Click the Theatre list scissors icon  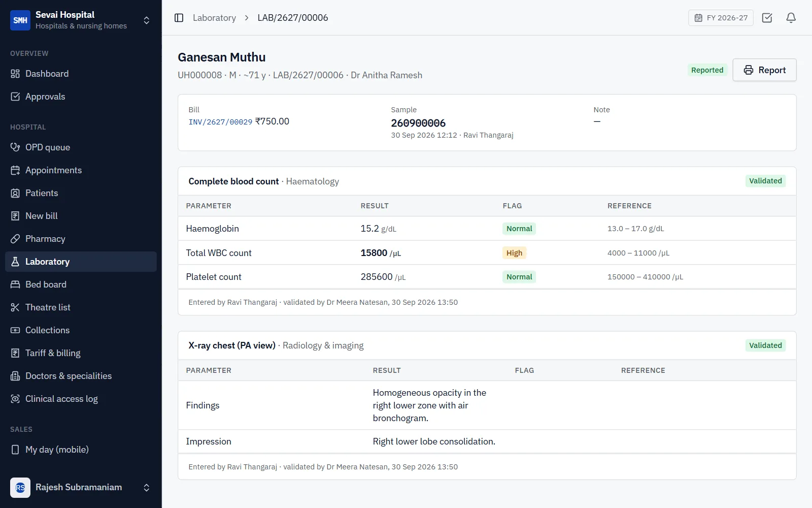point(15,307)
